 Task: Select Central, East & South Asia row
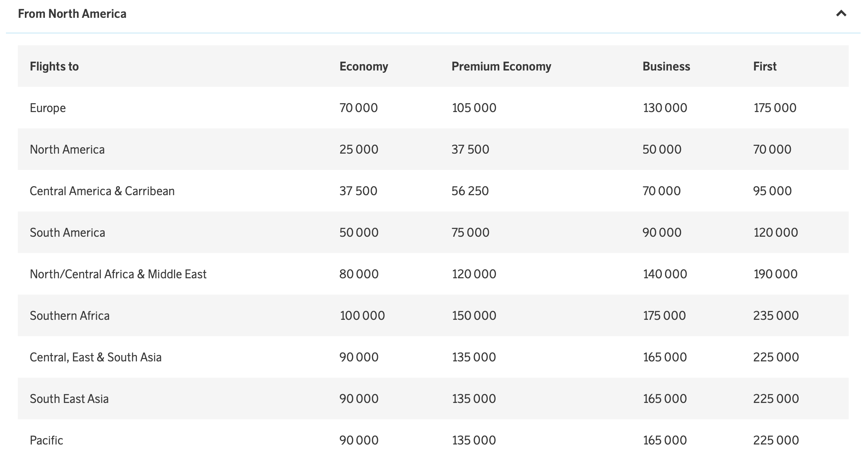coord(96,357)
